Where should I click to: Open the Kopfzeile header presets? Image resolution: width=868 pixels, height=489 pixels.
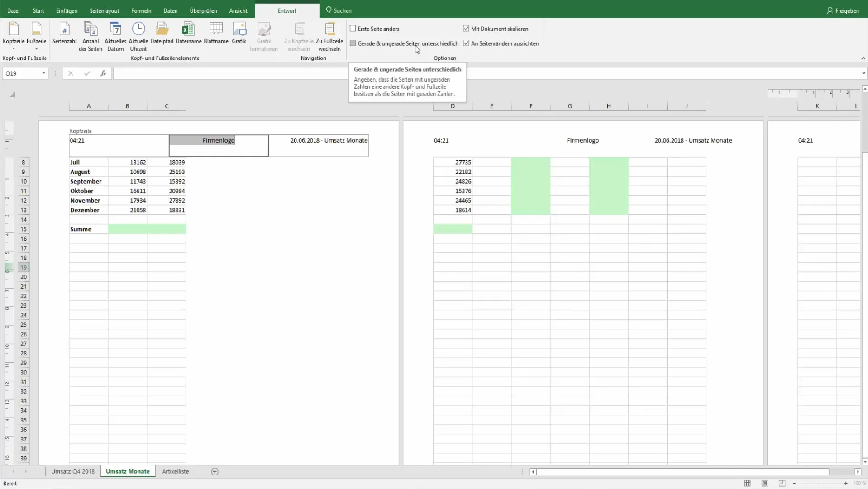pos(14,36)
